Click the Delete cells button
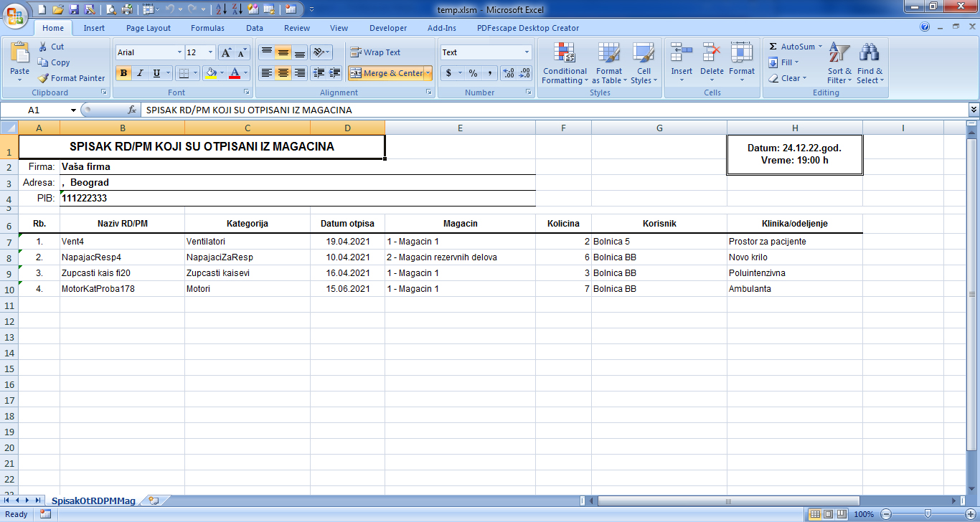 click(x=712, y=63)
